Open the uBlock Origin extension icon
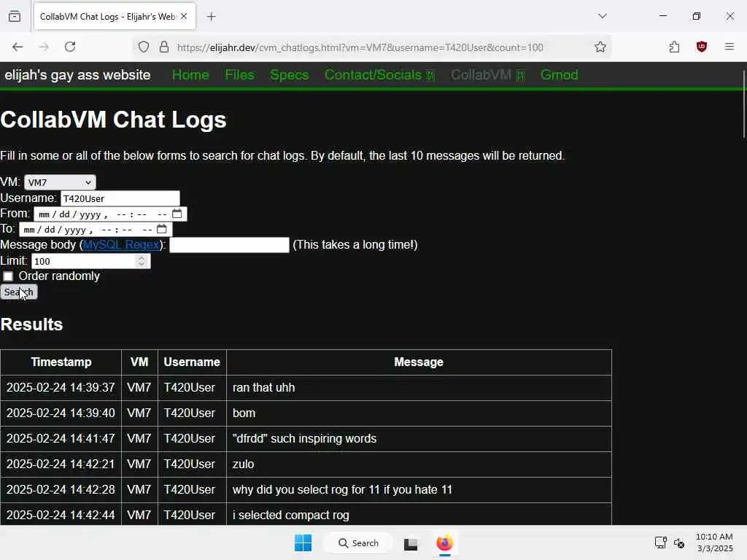 [x=701, y=47]
